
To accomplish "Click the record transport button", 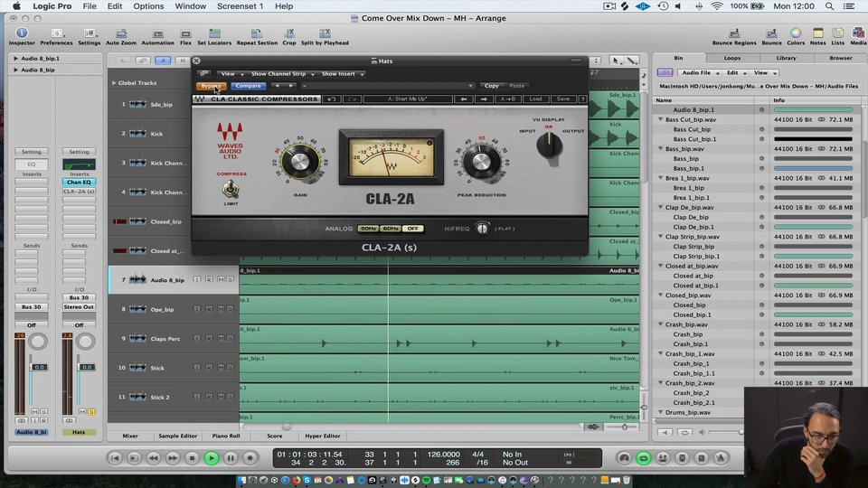I will (250, 458).
